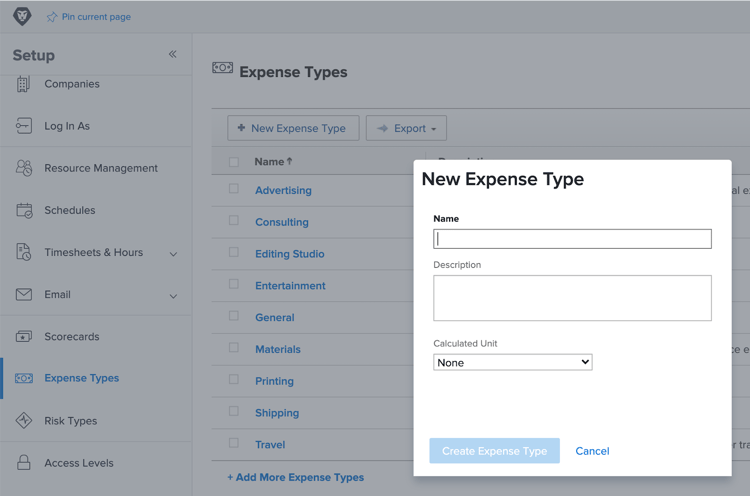Click the New Expense Type toolbar button
The height and width of the screenshot is (496, 750).
coord(293,128)
